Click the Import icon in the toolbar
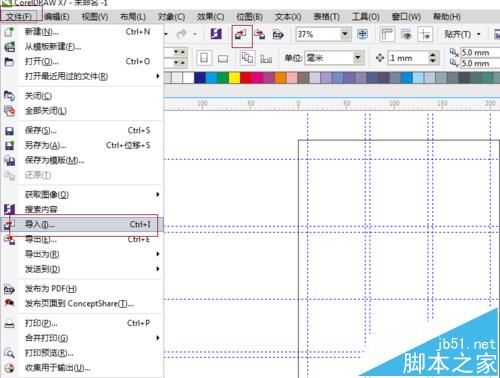500x378 pixels. 241,34
